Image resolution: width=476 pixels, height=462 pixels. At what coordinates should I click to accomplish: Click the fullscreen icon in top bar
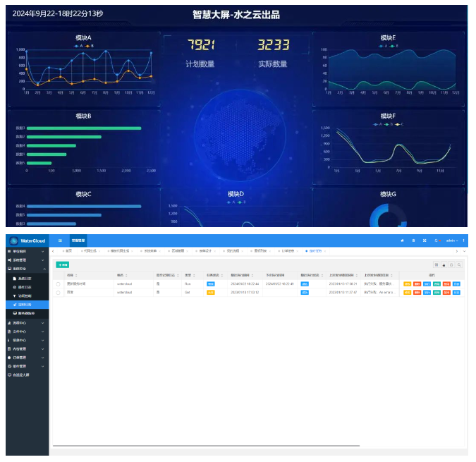click(x=425, y=241)
